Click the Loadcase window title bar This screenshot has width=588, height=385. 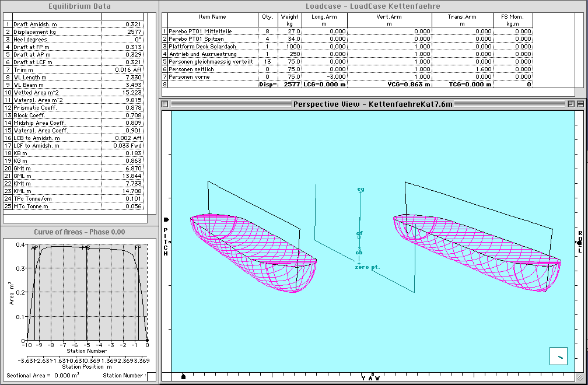click(372, 6)
